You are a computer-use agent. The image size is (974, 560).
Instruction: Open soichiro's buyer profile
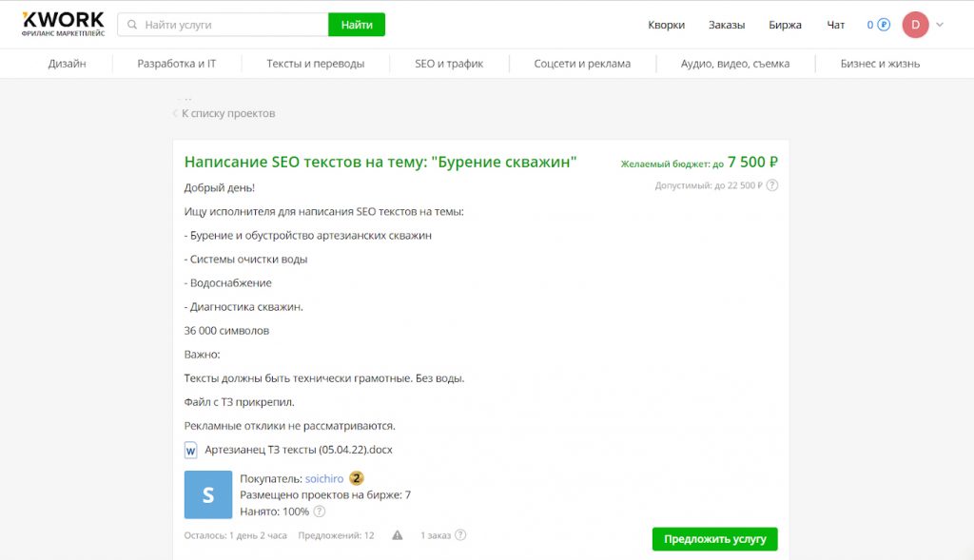(x=324, y=478)
